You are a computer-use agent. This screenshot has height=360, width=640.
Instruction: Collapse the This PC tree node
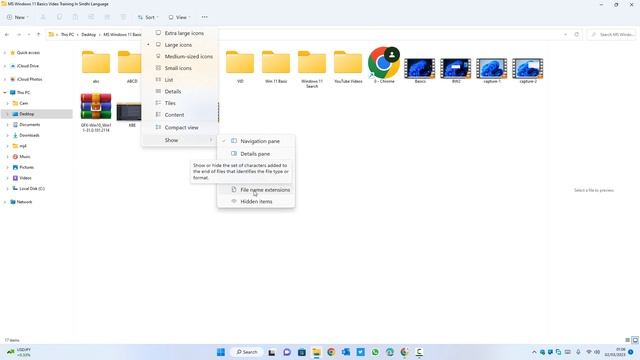click(4, 93)
